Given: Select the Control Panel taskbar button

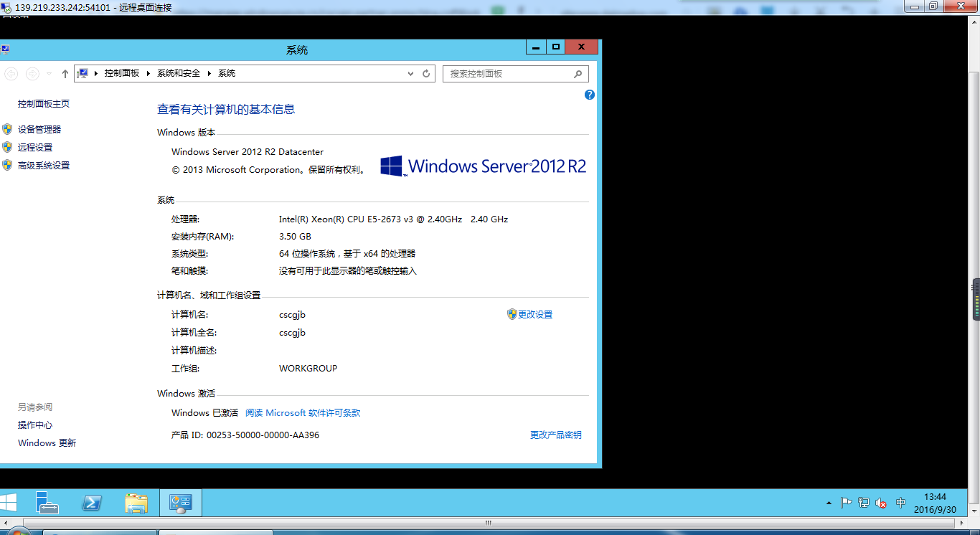Looking at the screenshot, I should click(180, 503).
